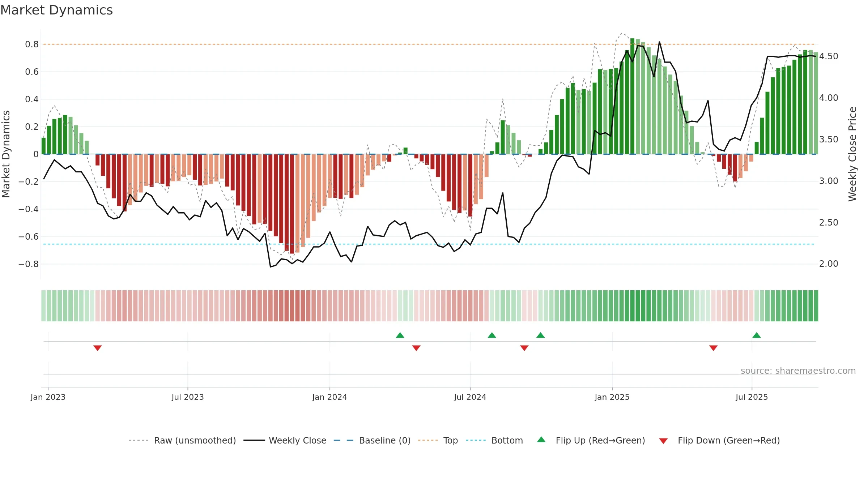Click the green Flip Up triangle legend icon
This screenshot has height=488, width=868.
[541, 440]
